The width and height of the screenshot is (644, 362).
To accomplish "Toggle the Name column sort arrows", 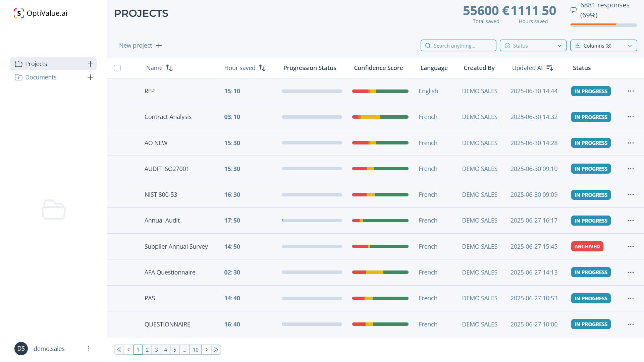I will point(169,68).
